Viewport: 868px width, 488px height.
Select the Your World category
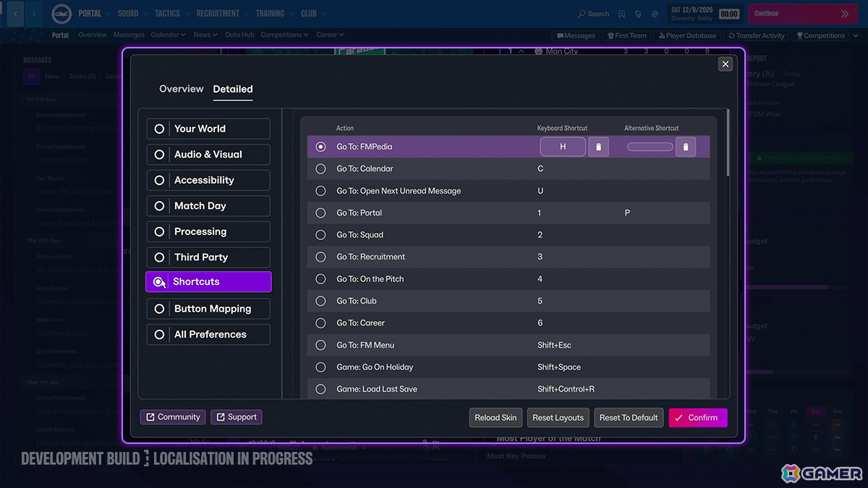[208, 129]
